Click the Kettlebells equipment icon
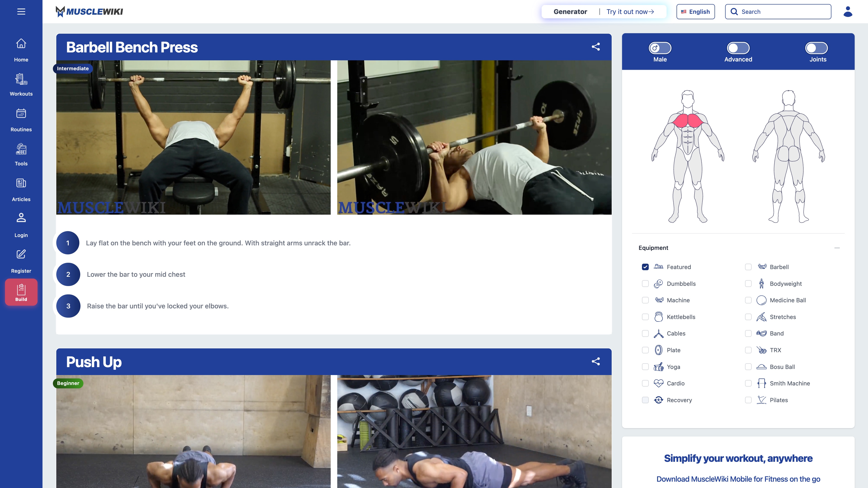 pos(658,317)
